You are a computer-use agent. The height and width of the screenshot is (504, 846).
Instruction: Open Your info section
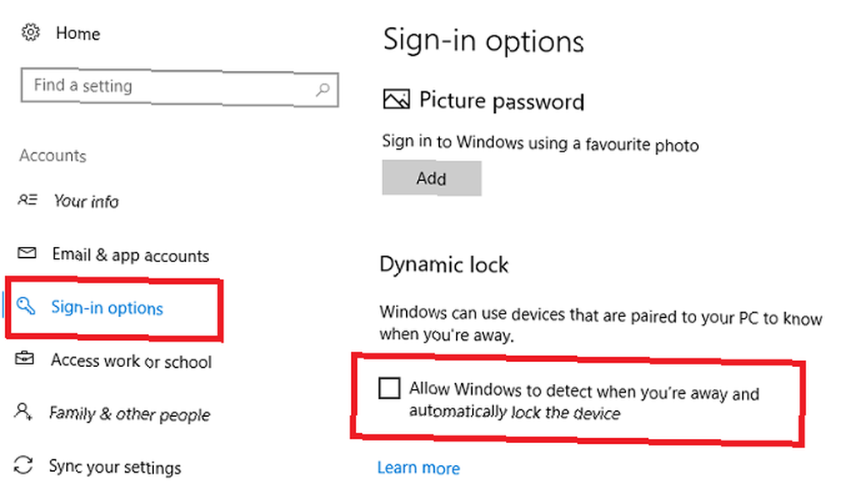[x=86, y=201]
